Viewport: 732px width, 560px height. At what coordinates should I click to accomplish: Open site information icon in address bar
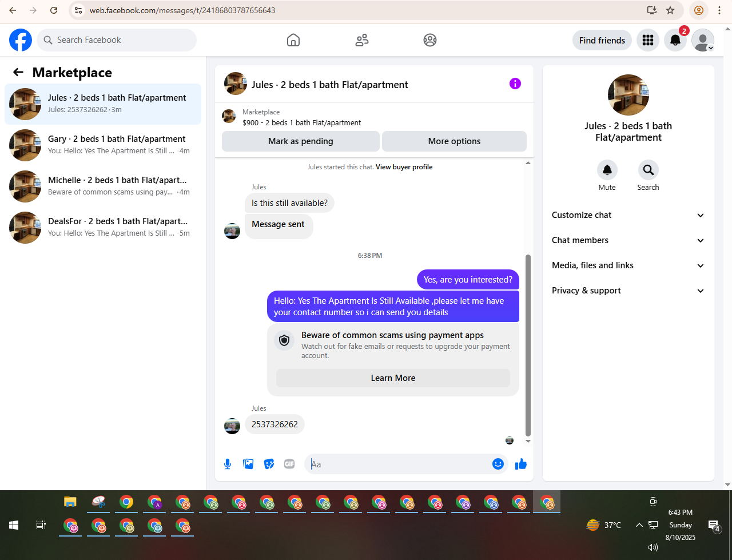click(79, 10)
